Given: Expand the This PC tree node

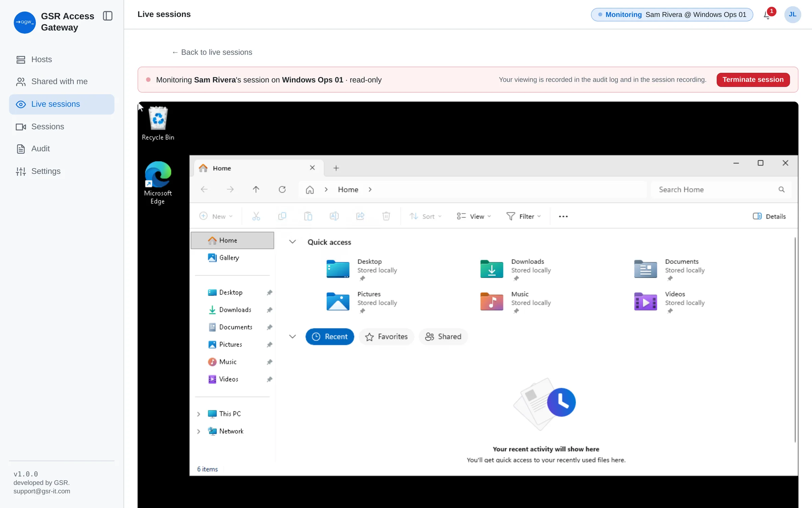Looking at the screenshot, I should point(199,414).
